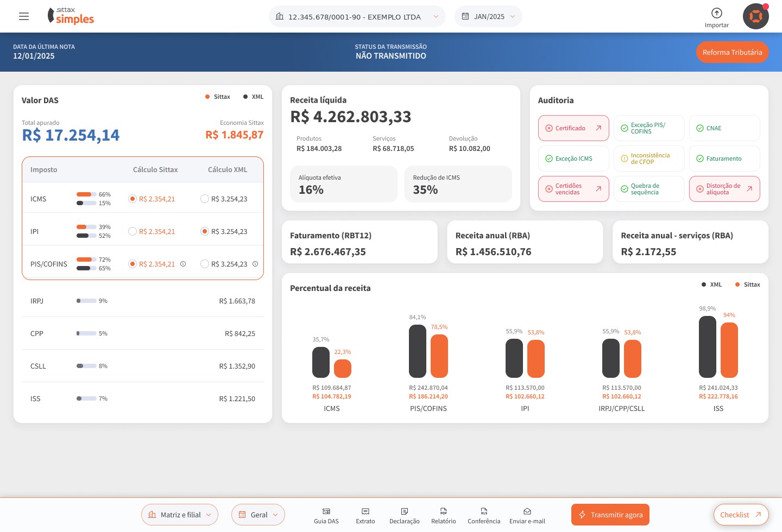Open the Faturamento audit card
This screenshot has height=532, width=782.
coord(724,159)
